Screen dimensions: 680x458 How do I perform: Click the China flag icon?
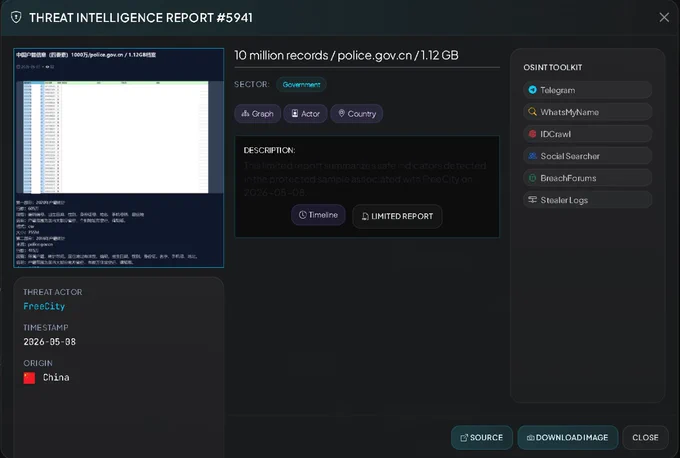pos(29,378)
